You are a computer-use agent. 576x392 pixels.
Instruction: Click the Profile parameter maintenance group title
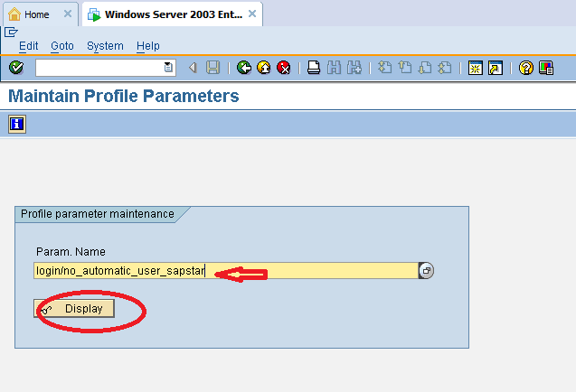click(98, 214)
